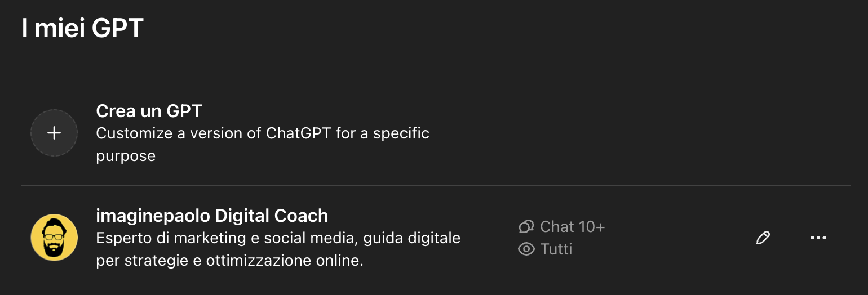
Task: Select the bearded yellow avatar thumbnail
Action: point(54,238)
